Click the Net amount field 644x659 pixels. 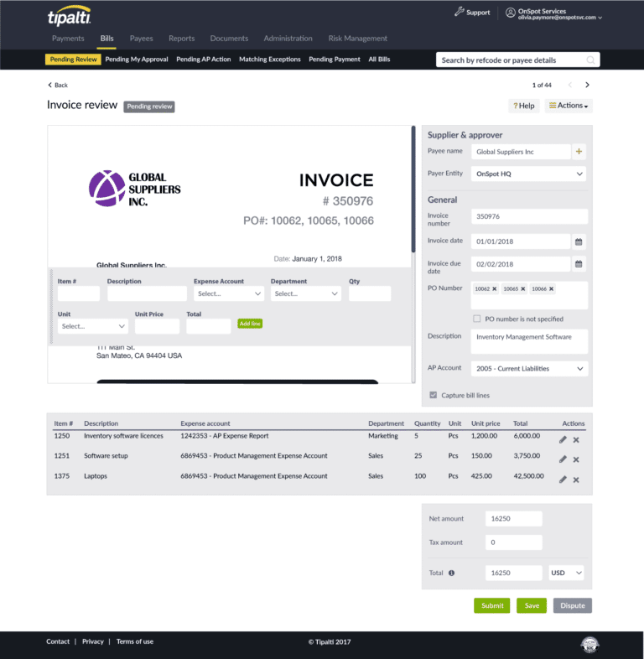point(514,519)
